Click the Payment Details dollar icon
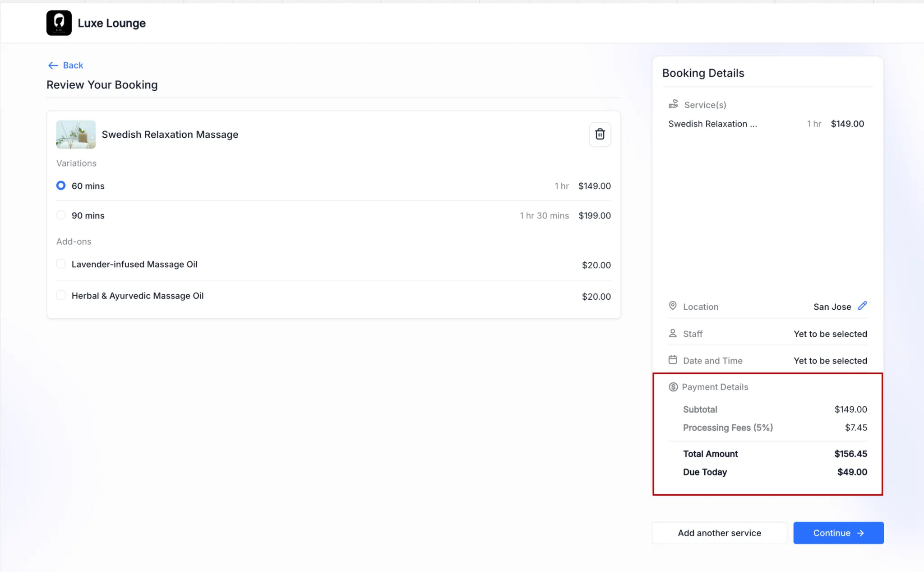924x572 pixels. [673, 387]
